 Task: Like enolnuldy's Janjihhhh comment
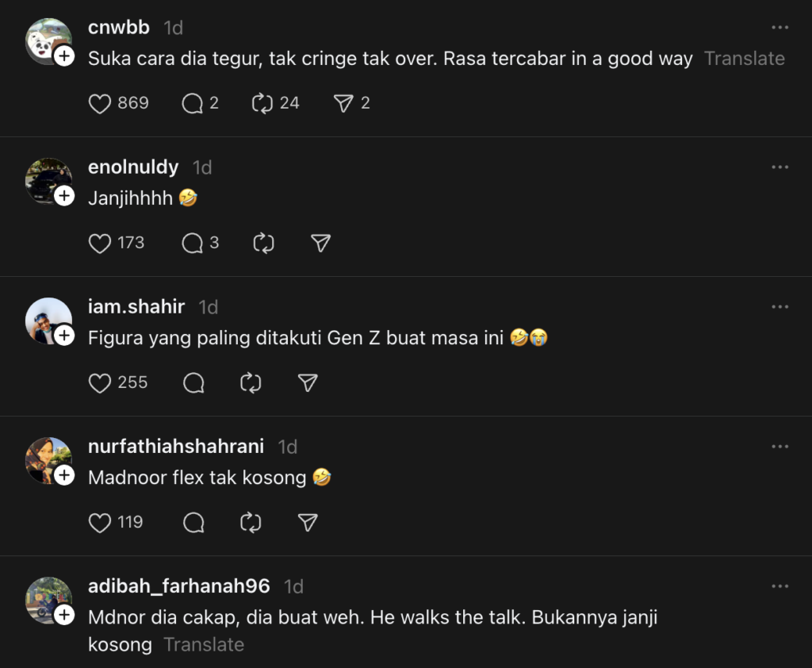100,243
